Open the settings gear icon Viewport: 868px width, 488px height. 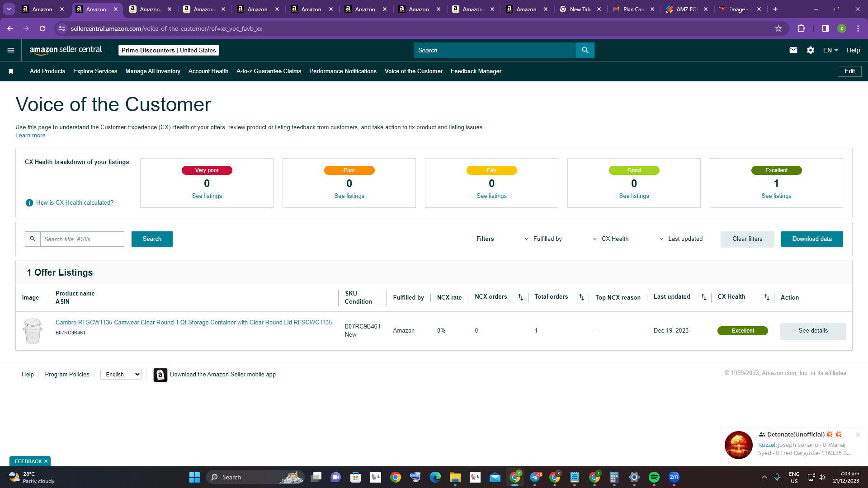pos(811,50)
